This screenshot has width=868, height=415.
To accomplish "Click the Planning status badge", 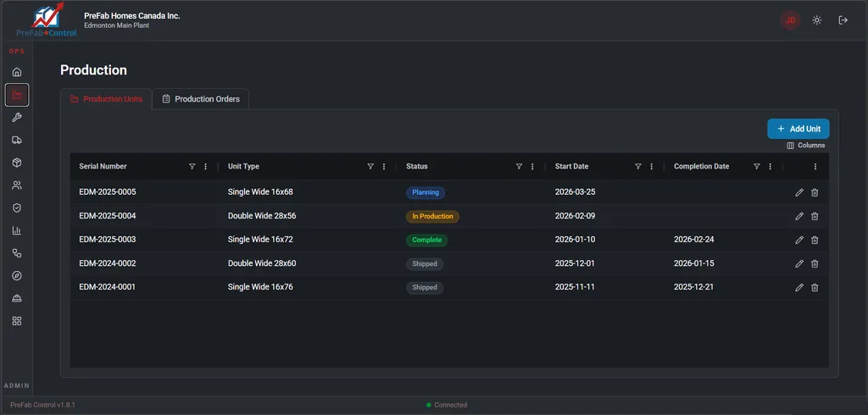I will (426, 192).
